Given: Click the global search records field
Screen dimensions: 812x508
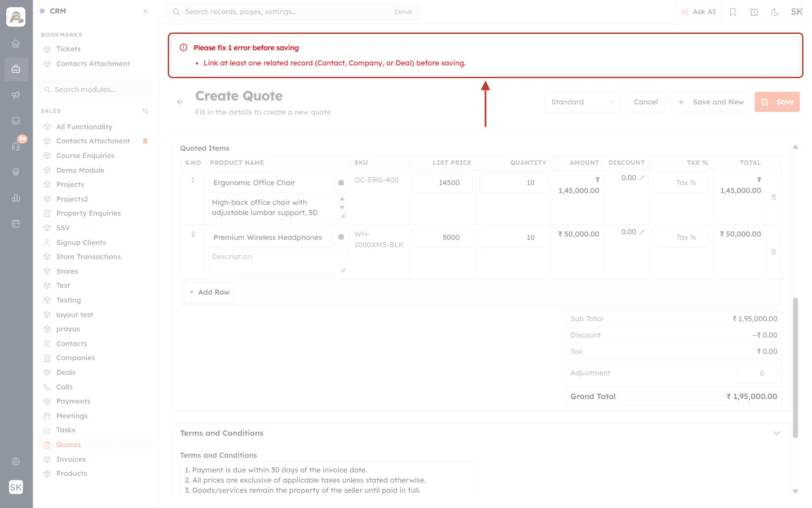Looking at the screenshot, I should coord(294,12).
